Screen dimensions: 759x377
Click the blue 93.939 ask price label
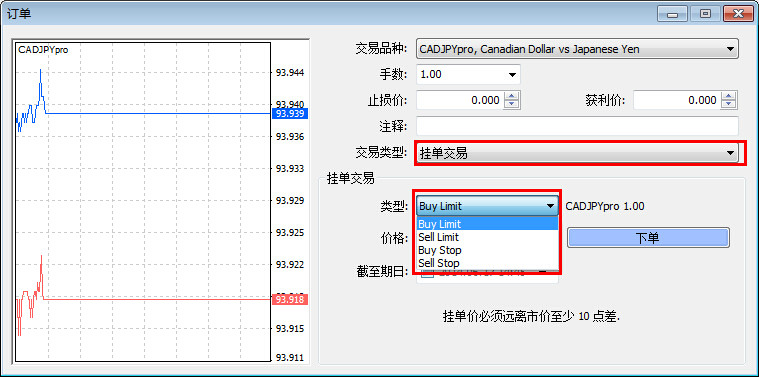point(290,114)
